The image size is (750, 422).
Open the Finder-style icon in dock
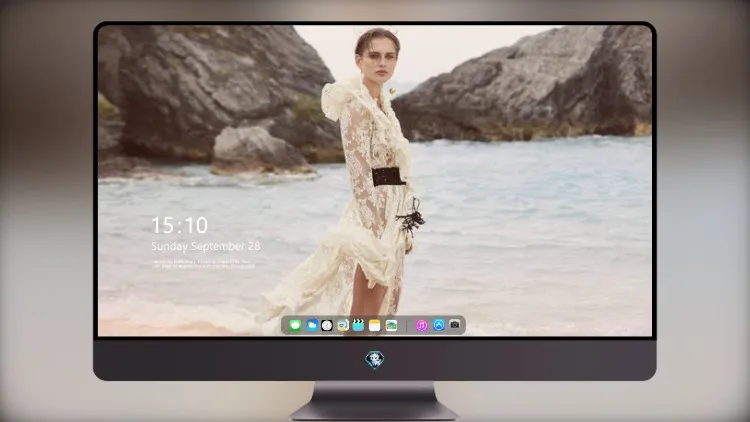(x=343, y=326)
